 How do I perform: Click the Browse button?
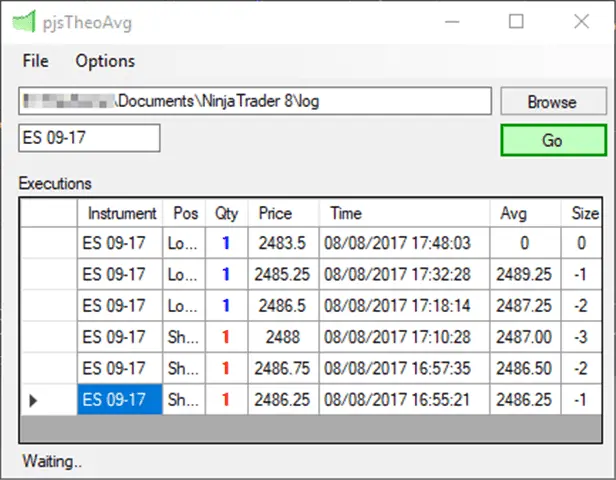554,101
